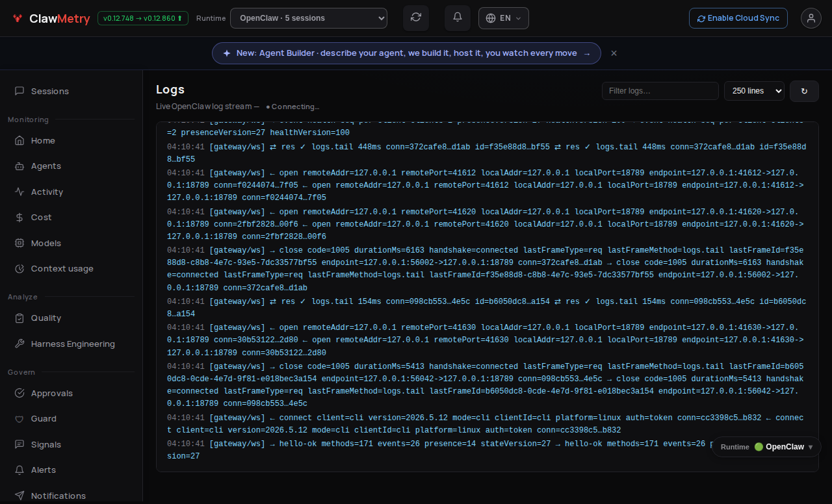Click the reload logs arrow button
The image size is (832, 504).
pyautogui.click(x=804, y=91)
